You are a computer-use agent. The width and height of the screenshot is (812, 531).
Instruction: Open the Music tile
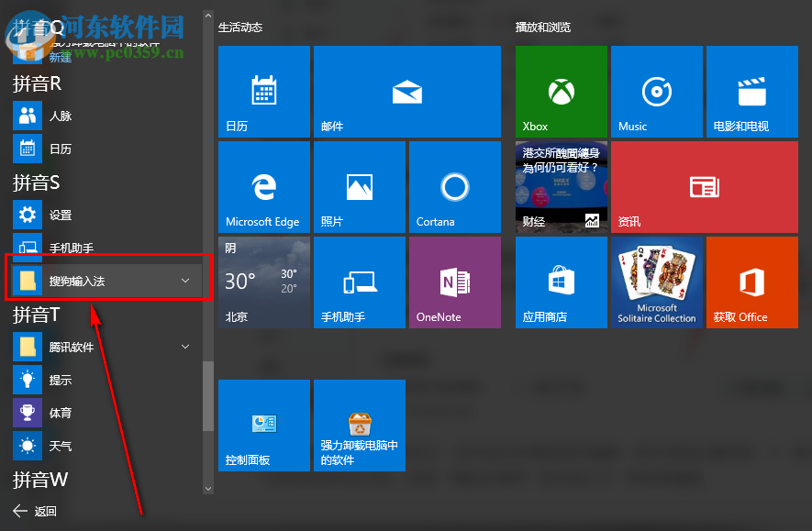click(x=657, y=92)
